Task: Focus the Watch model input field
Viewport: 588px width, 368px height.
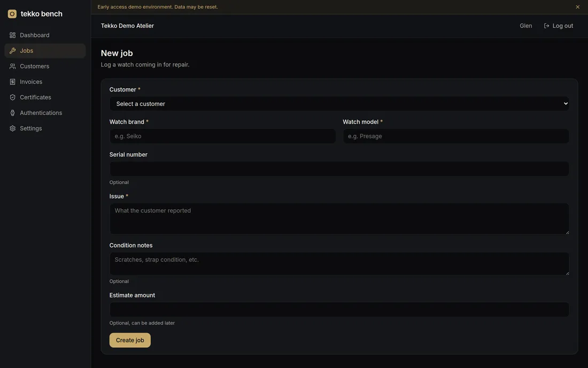Action: click(x=455, y=136)
